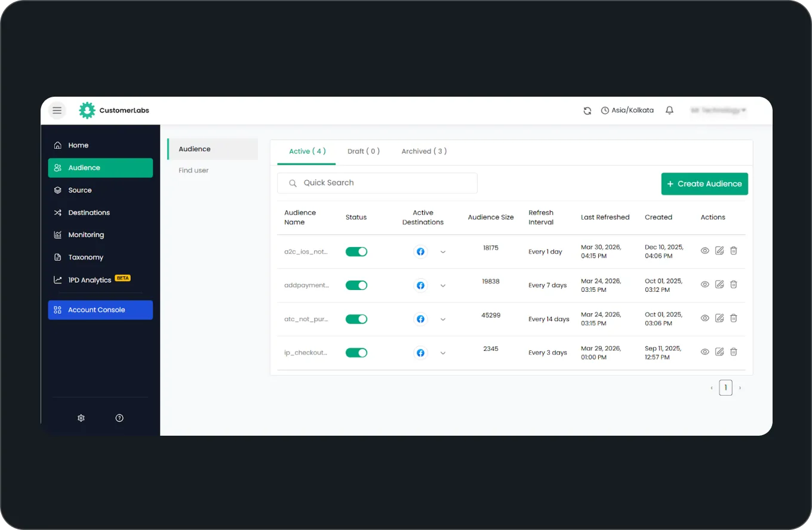This screenshot has height=530, width=812.
Task: Click the addpayment audience name
Action: coord(307,285)
